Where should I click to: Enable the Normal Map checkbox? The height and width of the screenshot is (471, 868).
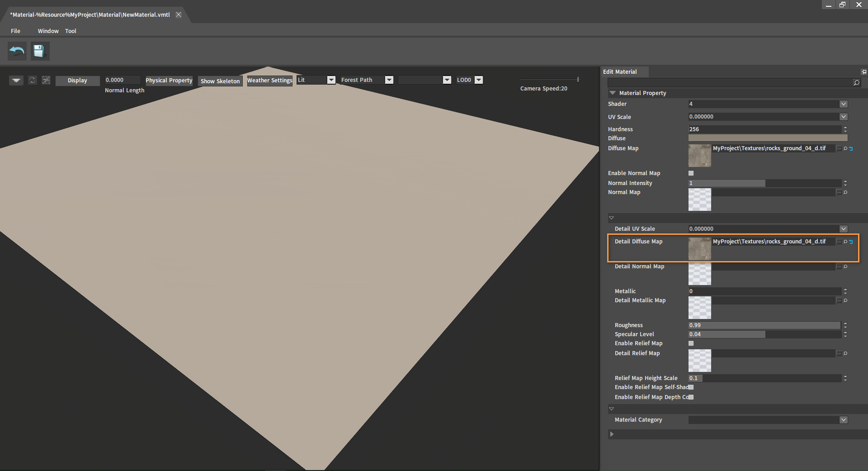(691, 173)
